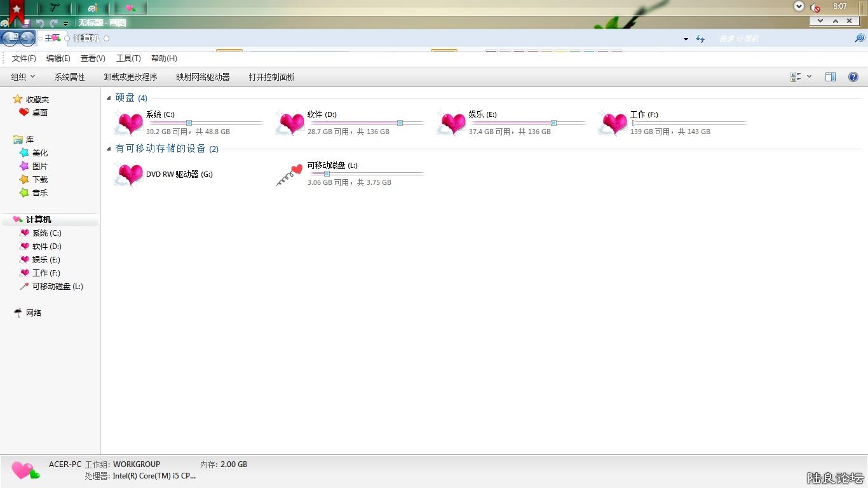Click the search magnifier icon
Image resolution: width=868 pixels, height=488 pixels.
(860, 39)
